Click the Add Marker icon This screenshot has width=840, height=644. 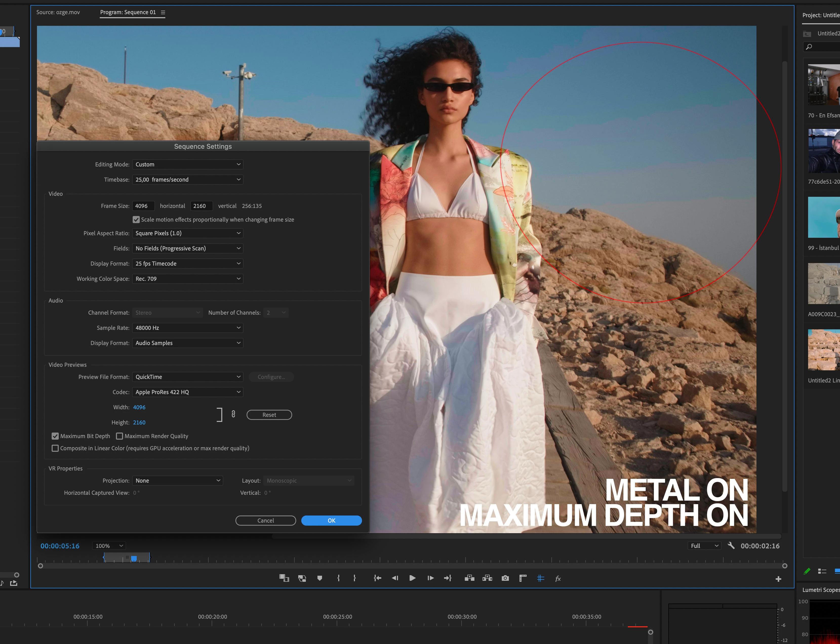(x=319, y=578)
